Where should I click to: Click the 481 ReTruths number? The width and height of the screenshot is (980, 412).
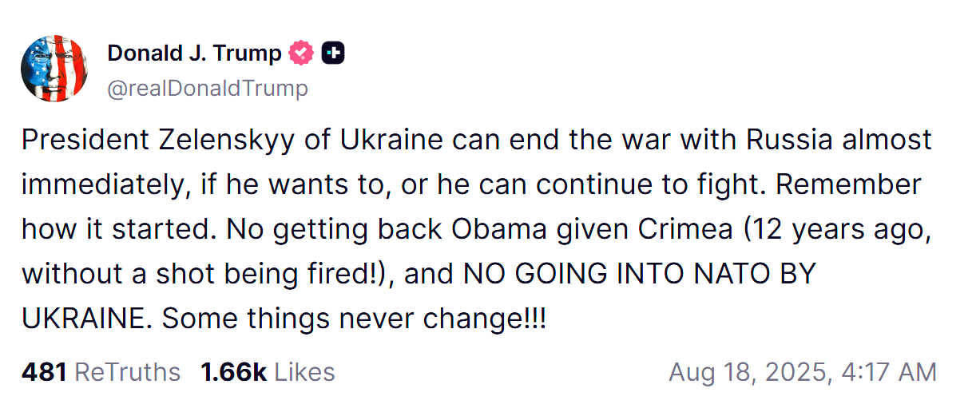tap(43, 372)
